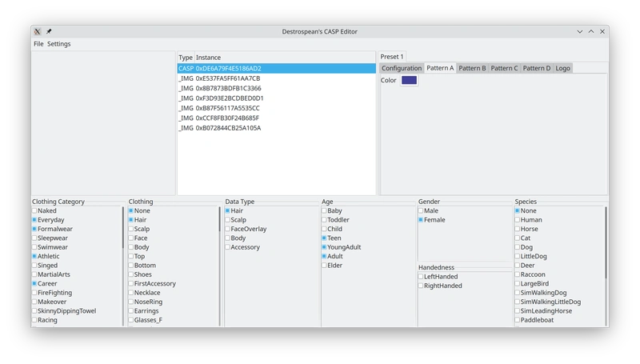Check the Male gender checkbox
This screenshot has height=364, width=640.
(421, 211)
